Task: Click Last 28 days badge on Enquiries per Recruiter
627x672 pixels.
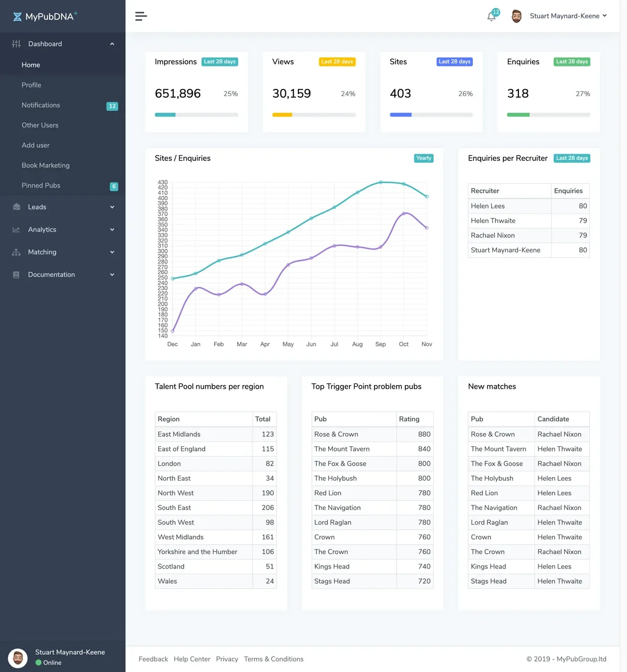Action: coord(572,158)
